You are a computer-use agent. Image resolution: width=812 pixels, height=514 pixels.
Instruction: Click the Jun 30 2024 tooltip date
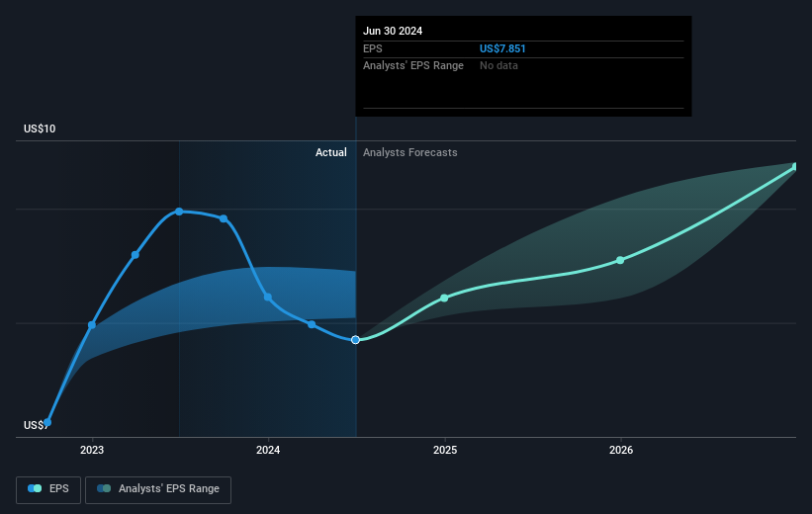click(x=393, y=31)
